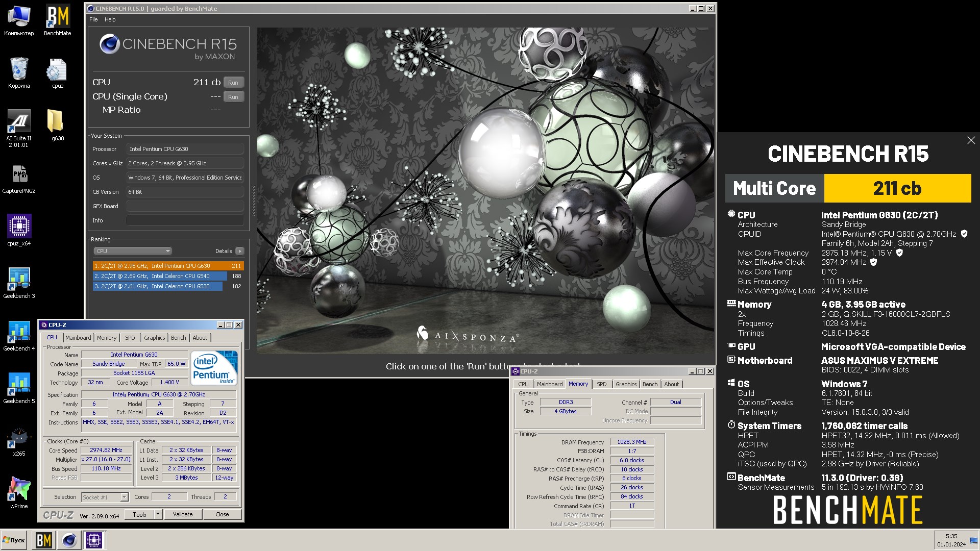Click the Cinebench rendered scene image
The height and width of the screenshot is (551, 980).
pyautogui.click(x=485, y=190)
